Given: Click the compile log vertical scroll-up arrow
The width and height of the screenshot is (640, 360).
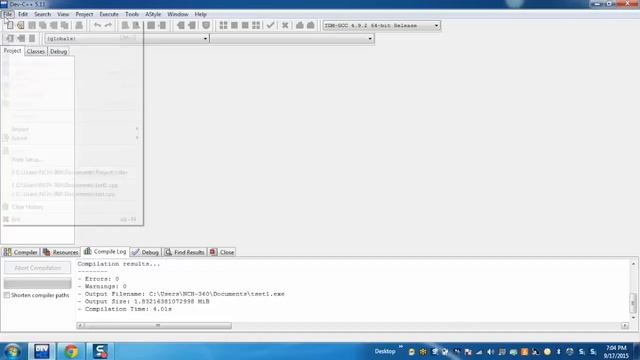Looking at the screenshot, I should click(x=633, y=264).
